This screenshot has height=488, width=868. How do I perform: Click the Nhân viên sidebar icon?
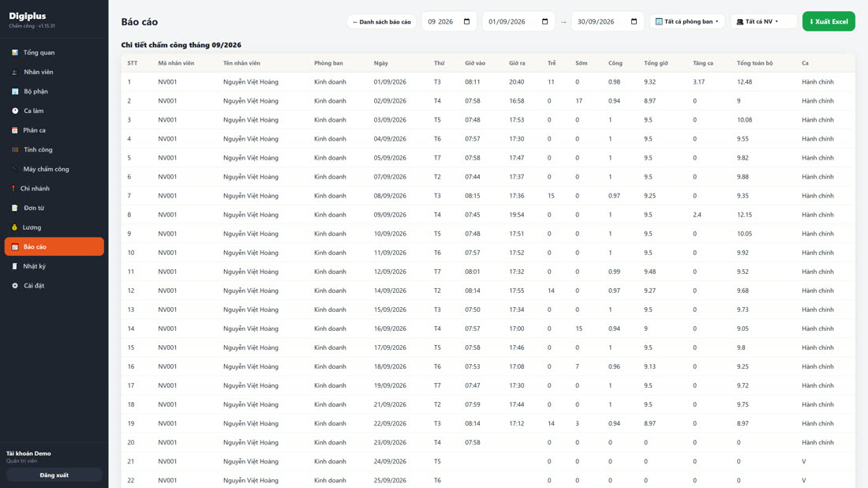pos(15,72)
